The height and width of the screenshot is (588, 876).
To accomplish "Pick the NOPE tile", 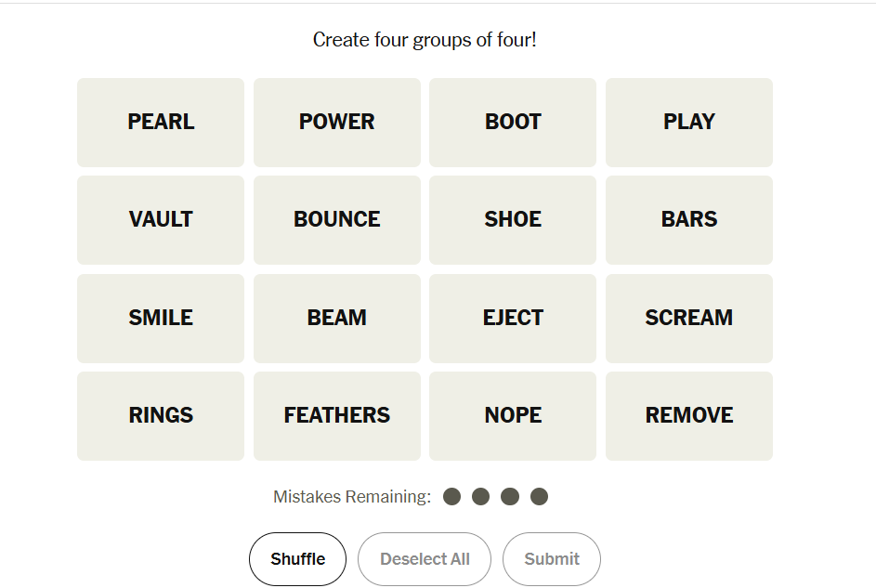I will click(513, 416).
